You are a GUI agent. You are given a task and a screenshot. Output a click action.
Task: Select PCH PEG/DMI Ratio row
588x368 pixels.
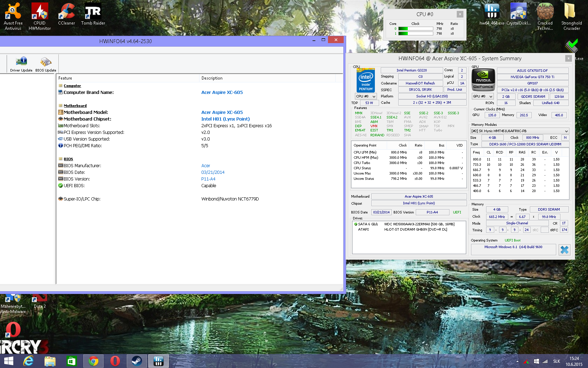[199, 146]
